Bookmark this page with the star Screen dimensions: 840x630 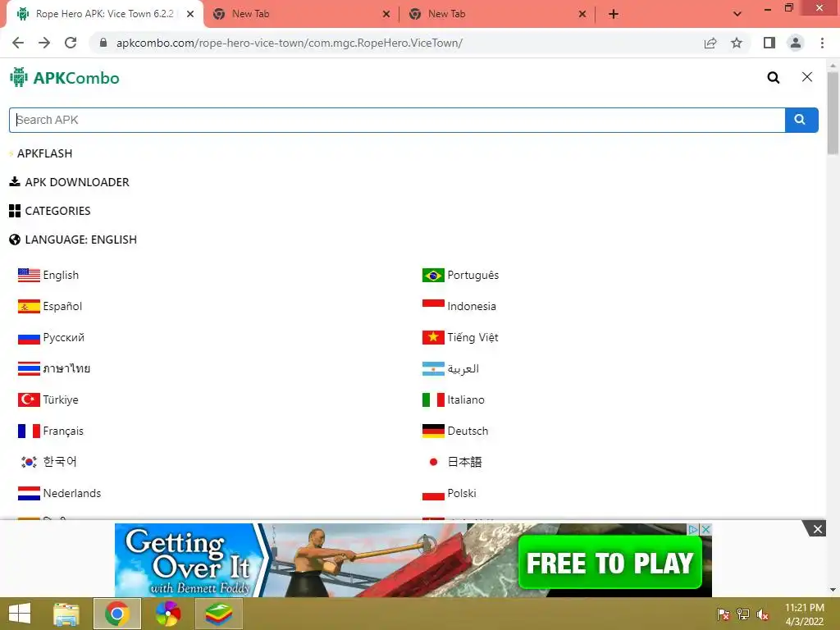[737, 43]
